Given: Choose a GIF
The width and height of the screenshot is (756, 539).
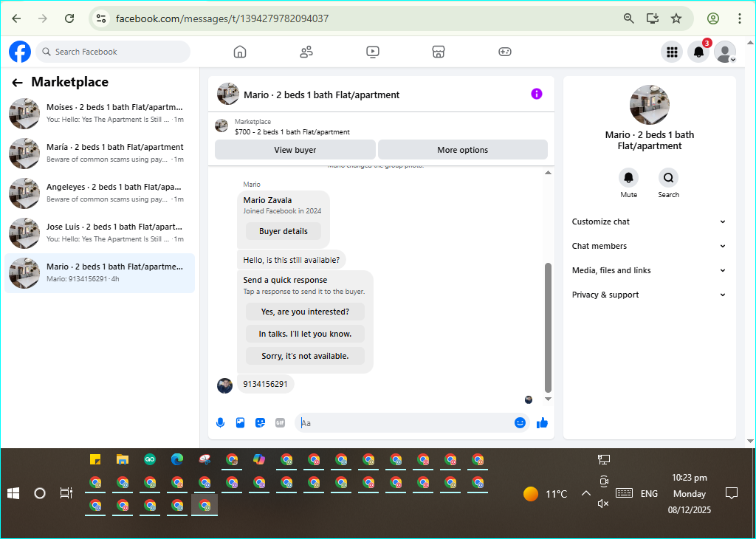Looking at the screenshot, I should [x=280, y=423].
